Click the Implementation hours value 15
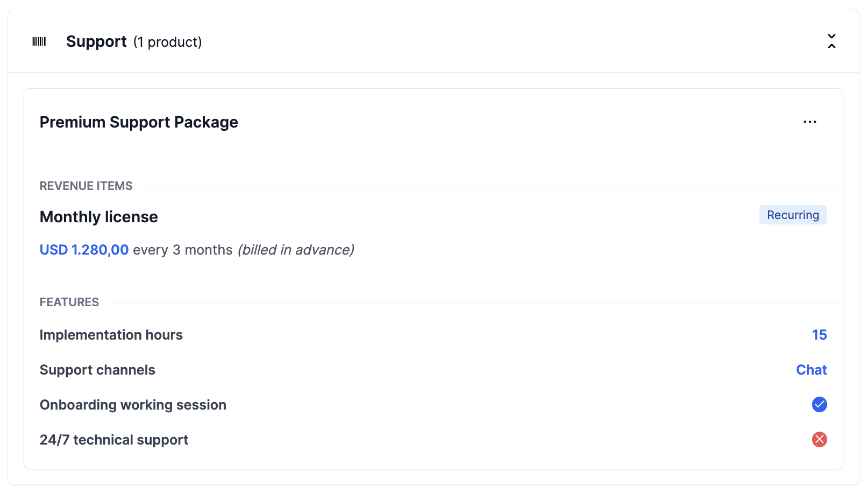 (819, 335)
